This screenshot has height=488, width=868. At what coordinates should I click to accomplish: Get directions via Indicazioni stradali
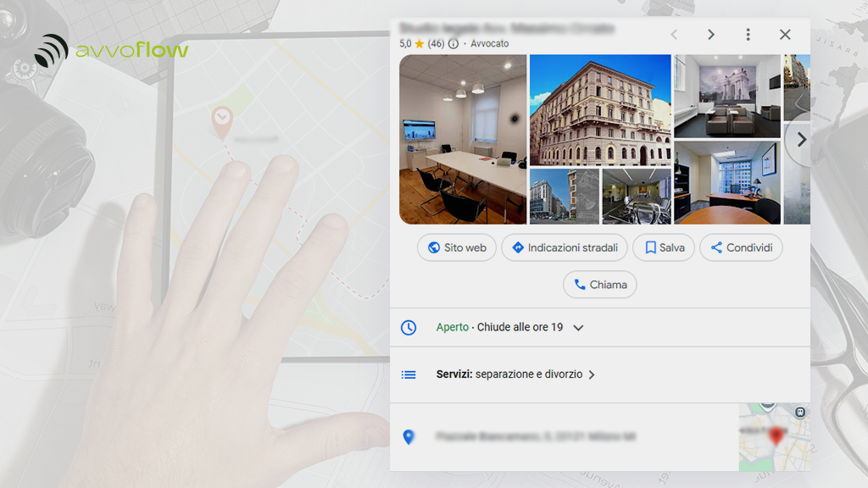(564, 247)
